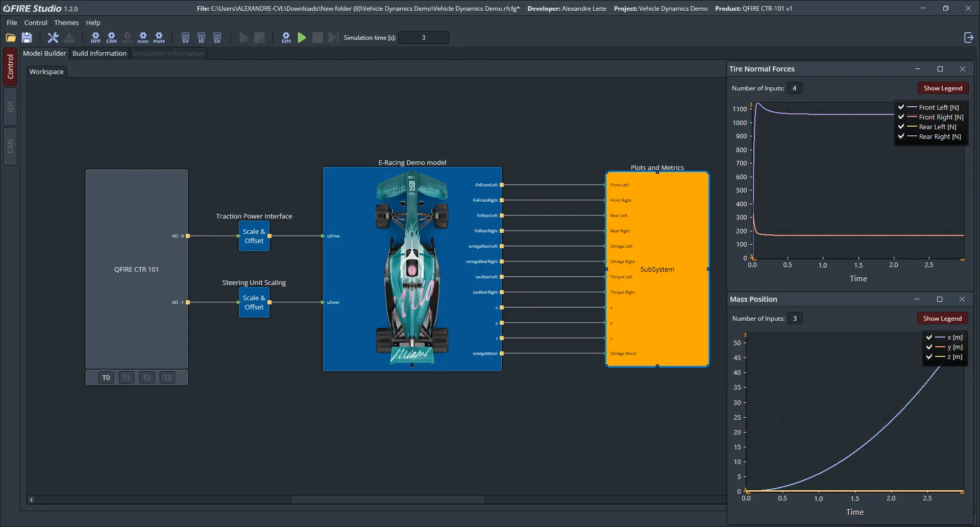The height and width of the screenshot is (527, 980).
Task: Set the Simulation time field
Action: tap(424, 37)
